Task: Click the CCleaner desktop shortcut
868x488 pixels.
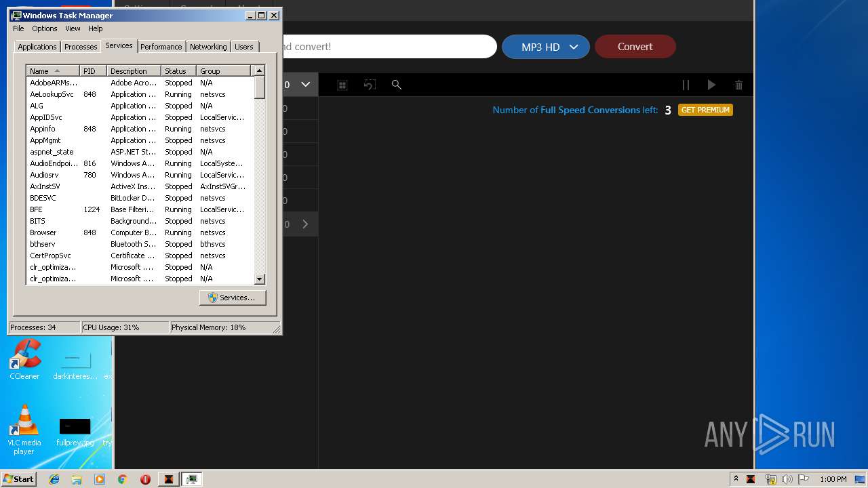Action: tap(24, 359)
